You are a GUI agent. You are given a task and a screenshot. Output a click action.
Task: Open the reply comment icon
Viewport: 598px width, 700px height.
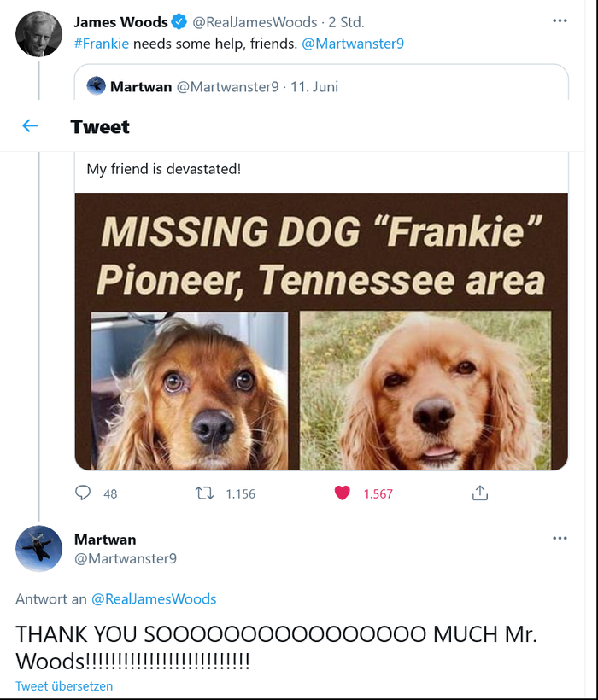[84, 493]
